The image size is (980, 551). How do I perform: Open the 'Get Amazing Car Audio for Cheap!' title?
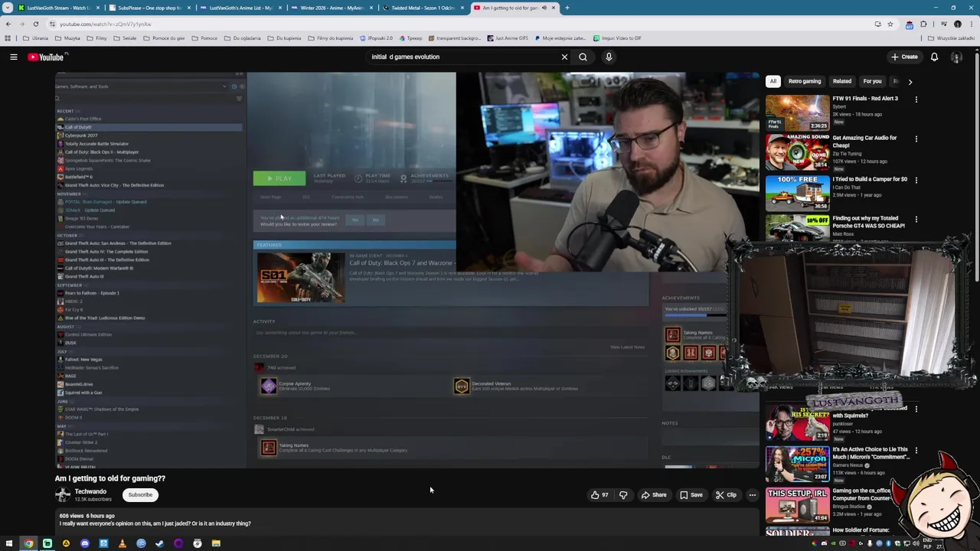coord(864,142)
